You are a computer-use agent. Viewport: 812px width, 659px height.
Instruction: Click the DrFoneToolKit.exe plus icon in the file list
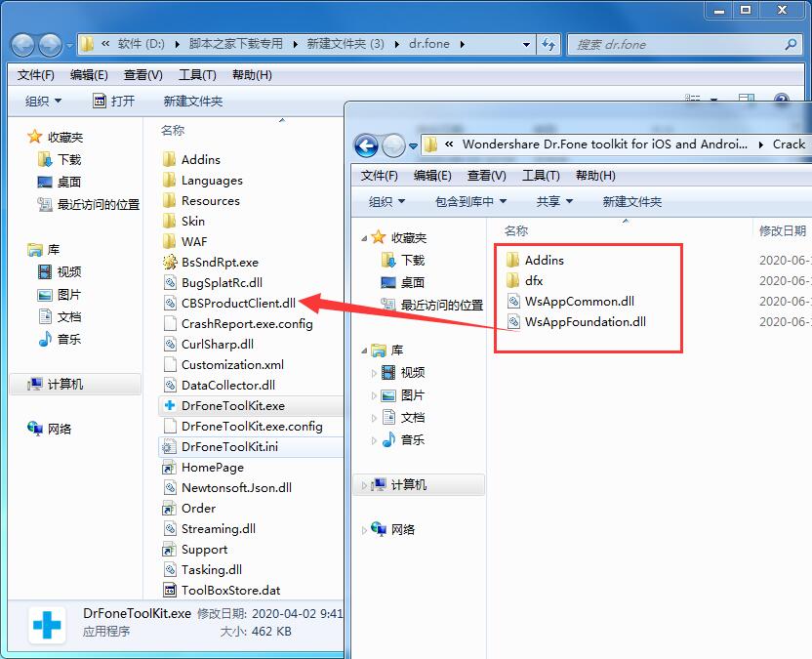[170, 406]
